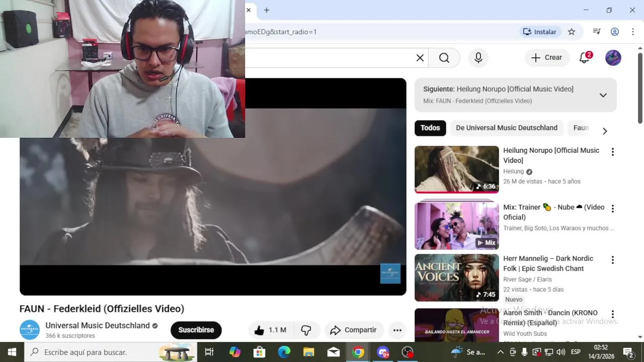Viewport: 644px width, 362px height.
Task: Open Heilung Norupo title link
Action: [x=551, y=155]
